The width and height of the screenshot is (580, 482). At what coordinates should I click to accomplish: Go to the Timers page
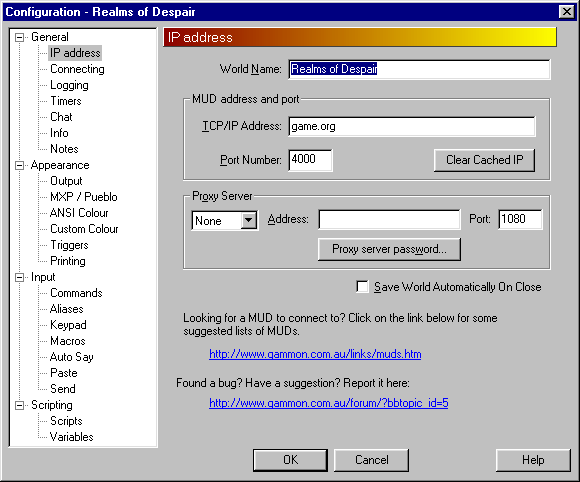66,101
